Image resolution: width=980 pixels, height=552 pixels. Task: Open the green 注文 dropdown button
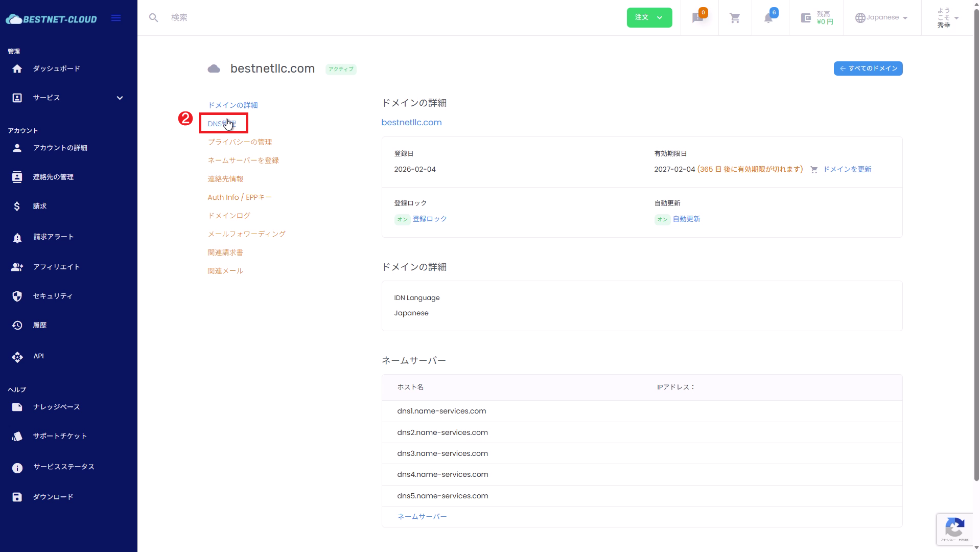(x=649, y=18)
